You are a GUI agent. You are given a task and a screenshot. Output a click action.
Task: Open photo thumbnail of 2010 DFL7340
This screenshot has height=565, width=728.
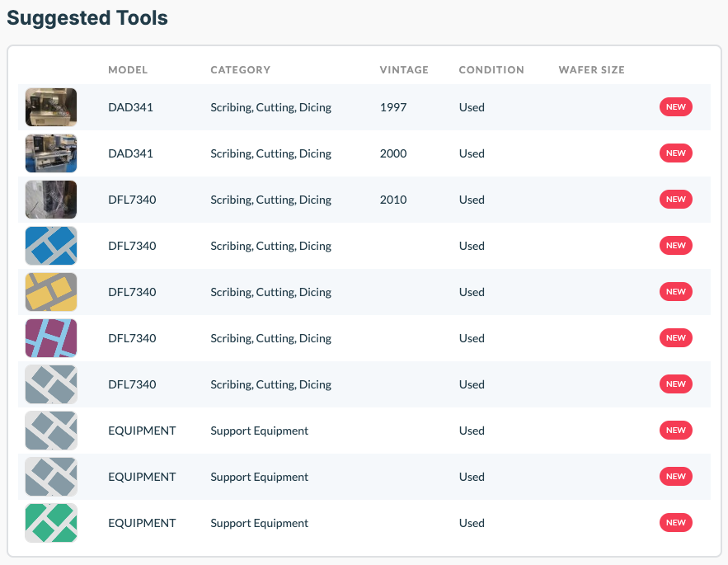point(51,200)
